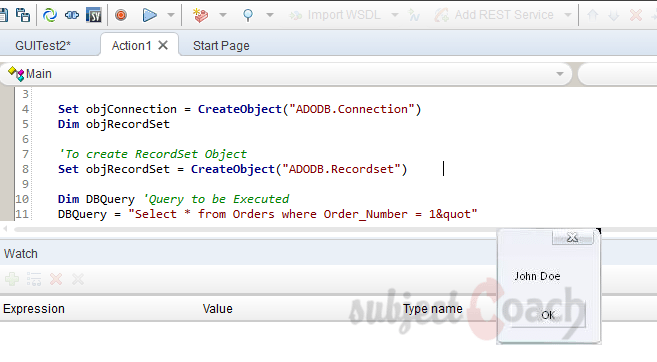Click OK in the message box
Image resolution: width=657 pixels, height=362 pixels.
548,315
